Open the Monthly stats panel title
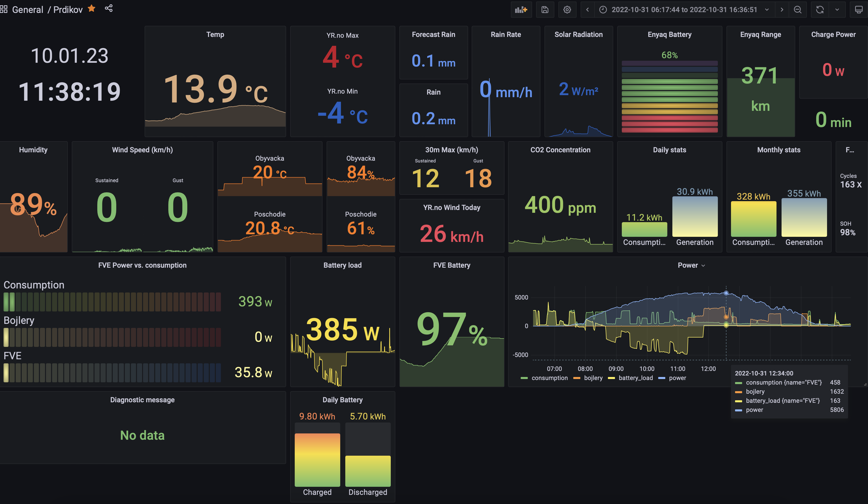This screenshot has width=868, height=504. [779, 150]
